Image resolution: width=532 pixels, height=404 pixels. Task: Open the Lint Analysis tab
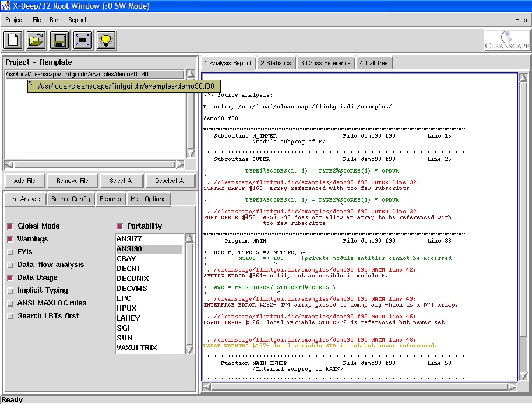pos(25,199)
